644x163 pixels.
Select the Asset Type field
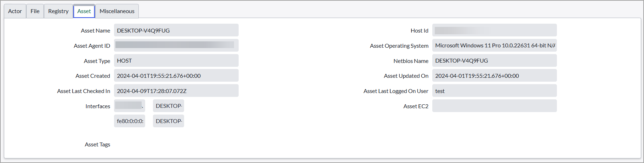[176, 61]
